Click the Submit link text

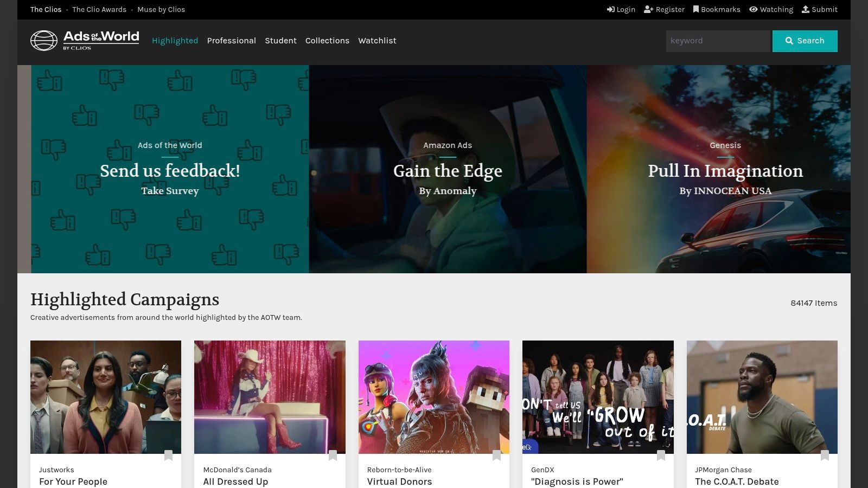[x=825, y=10]
